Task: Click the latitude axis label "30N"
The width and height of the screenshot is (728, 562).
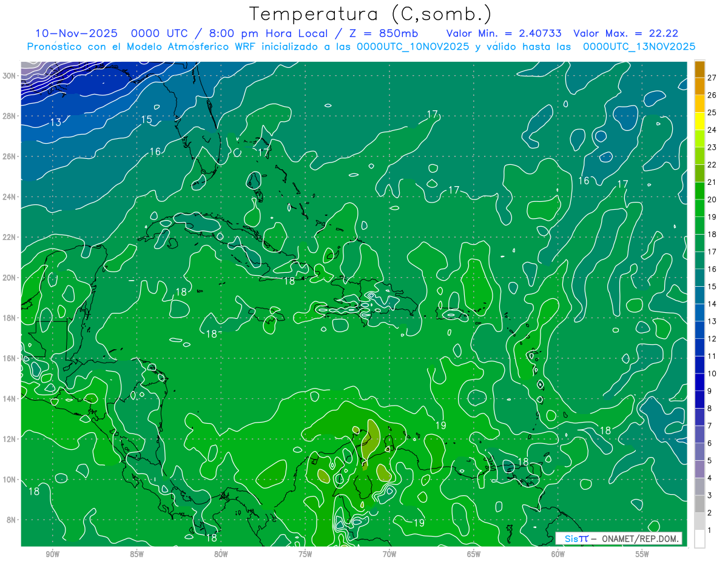Action: coord(9,76)
